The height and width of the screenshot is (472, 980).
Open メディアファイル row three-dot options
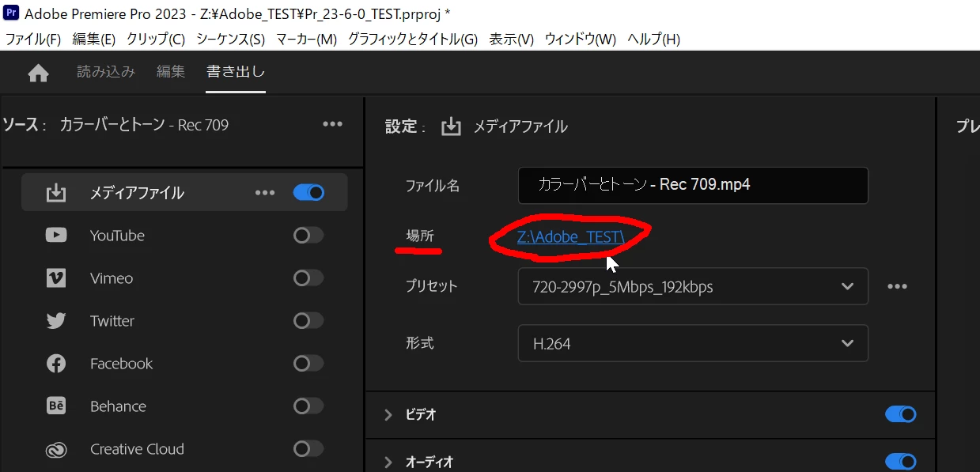pos(264,193)
